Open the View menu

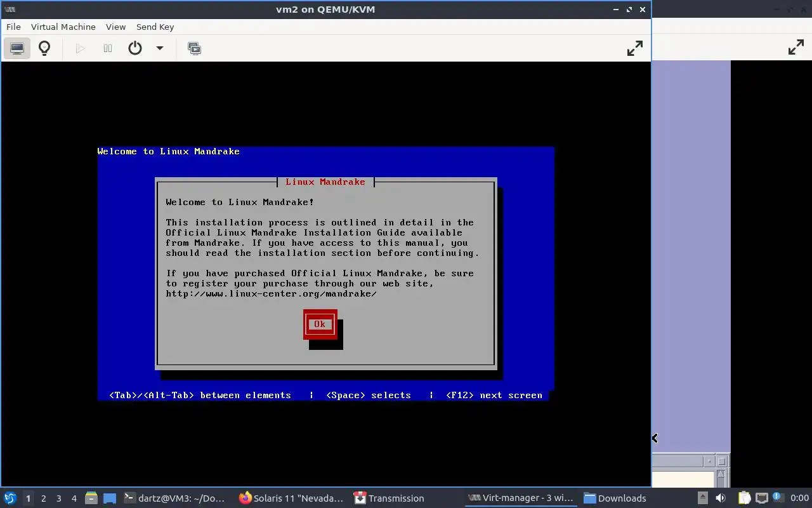point(115,27)
